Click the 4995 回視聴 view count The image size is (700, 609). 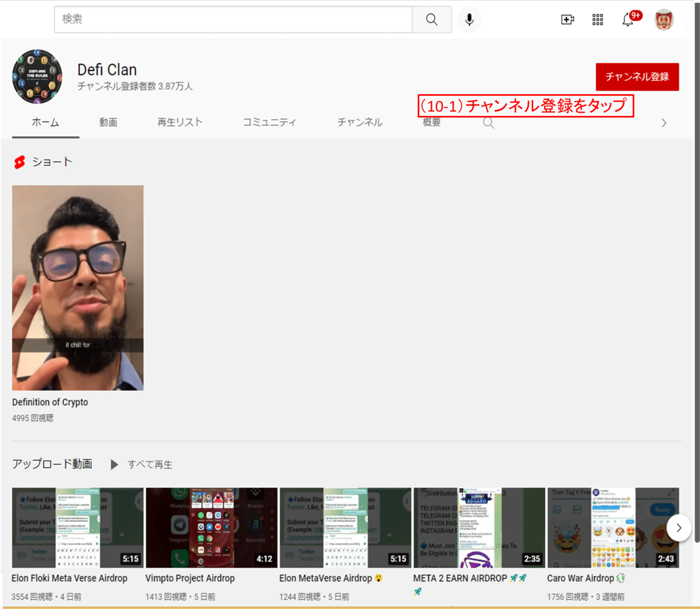pos(33,418)
